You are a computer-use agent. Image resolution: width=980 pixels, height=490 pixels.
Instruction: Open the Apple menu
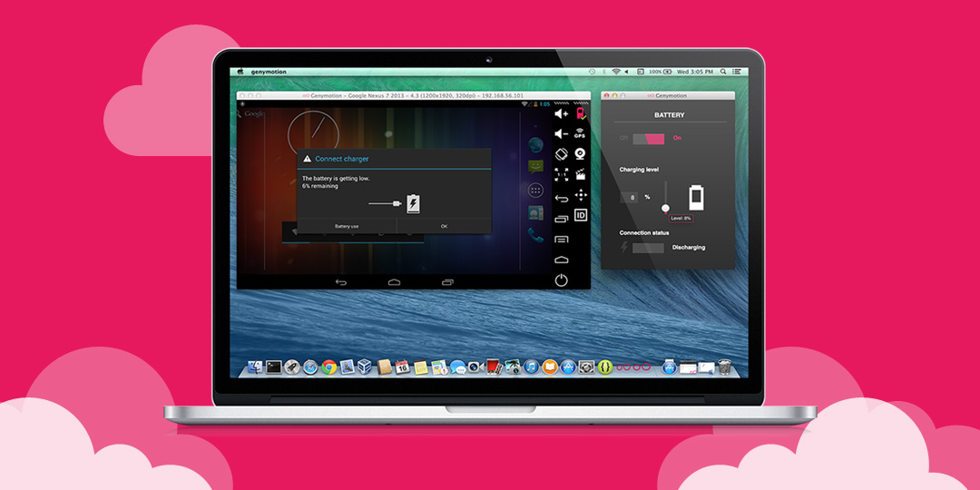click(240, 72)
